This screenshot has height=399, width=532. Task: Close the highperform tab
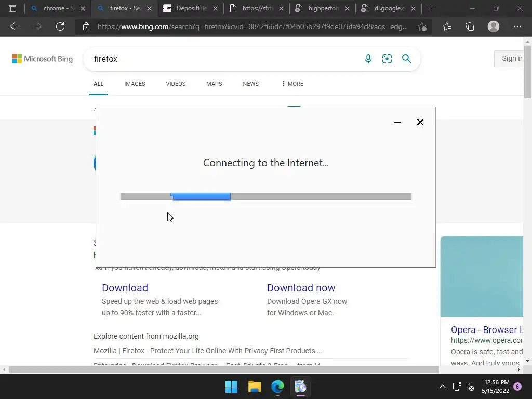tap(347, 8)
